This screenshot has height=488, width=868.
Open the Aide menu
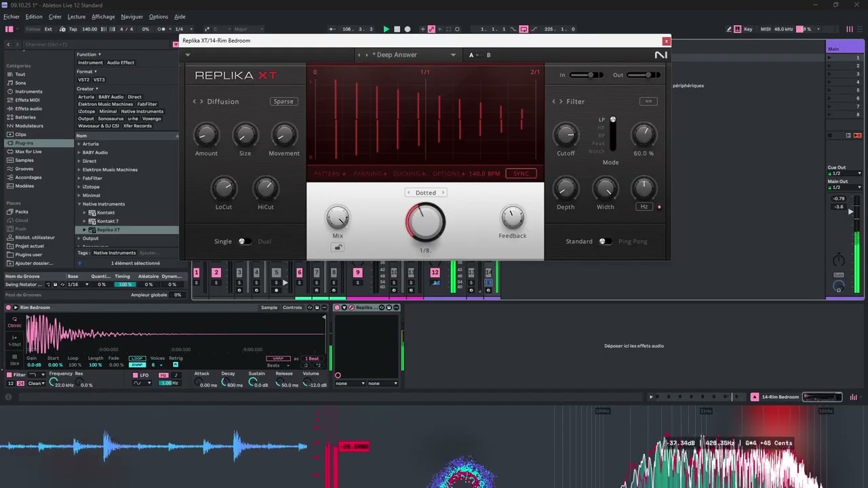pyautogui.click(x=180, y=17)
